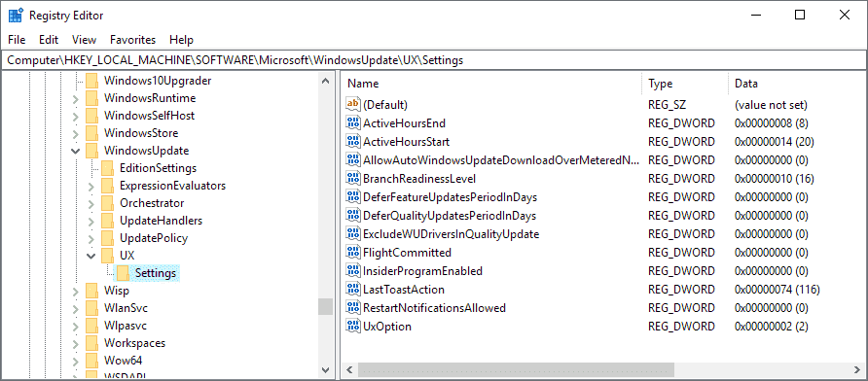This screenshot has height=381, width=868.
Task: Click the WindowsSelfHost folder icon
Action: [x=91, y=116]
